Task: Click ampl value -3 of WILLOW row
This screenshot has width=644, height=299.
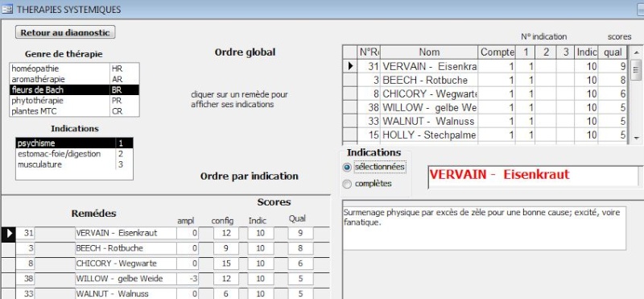Action: [188, 279]
